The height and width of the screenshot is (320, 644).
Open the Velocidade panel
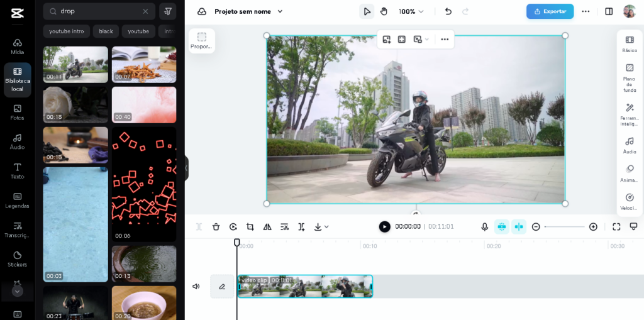pyautogui.click(x=630, y=202)
